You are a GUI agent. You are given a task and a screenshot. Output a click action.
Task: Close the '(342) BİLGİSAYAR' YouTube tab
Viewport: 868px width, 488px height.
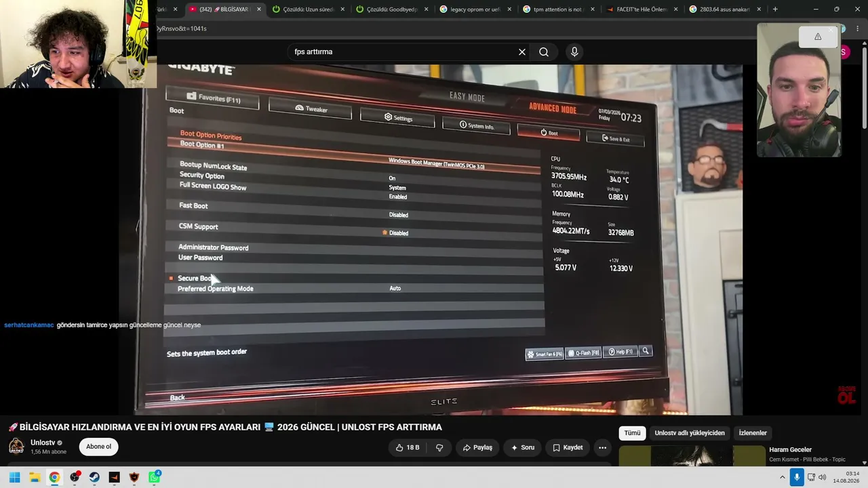(x=258, y=9)
